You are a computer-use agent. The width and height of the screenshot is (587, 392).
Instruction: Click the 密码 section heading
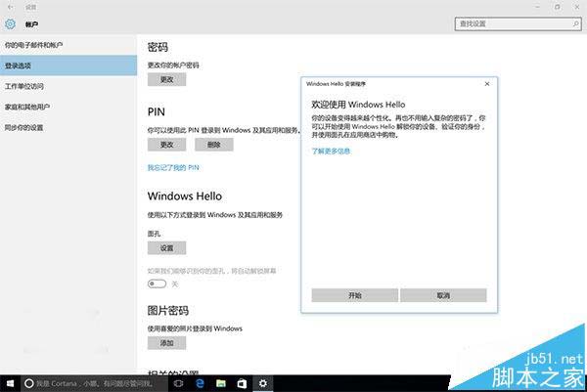point(158,47)
